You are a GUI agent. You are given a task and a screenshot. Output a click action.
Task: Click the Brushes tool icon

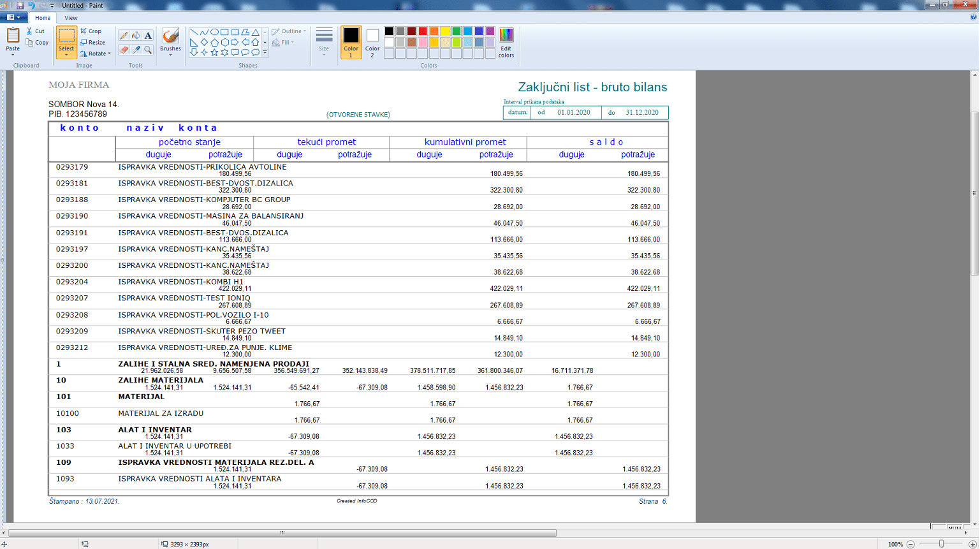coord(170,36)
